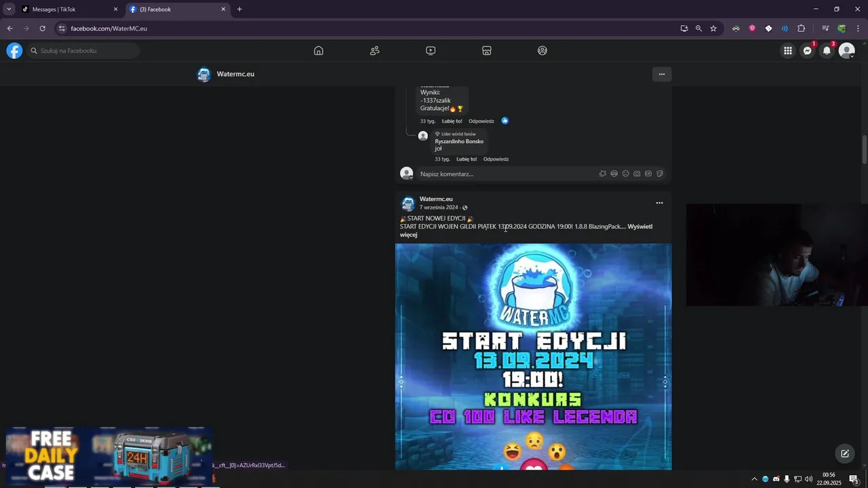This screenshot has height=488, width=868.
Task: Open the WaterMC START EDYCJI post image
Action: pos(533,356)
